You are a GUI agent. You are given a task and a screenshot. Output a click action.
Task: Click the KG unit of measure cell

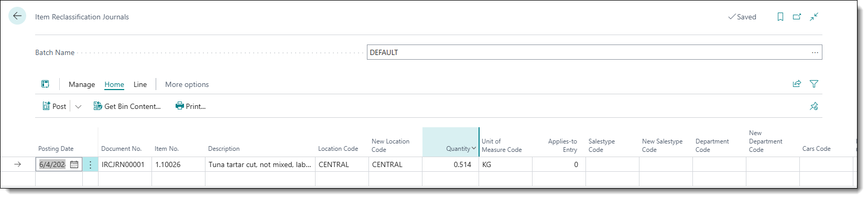(x=506, y=164)
